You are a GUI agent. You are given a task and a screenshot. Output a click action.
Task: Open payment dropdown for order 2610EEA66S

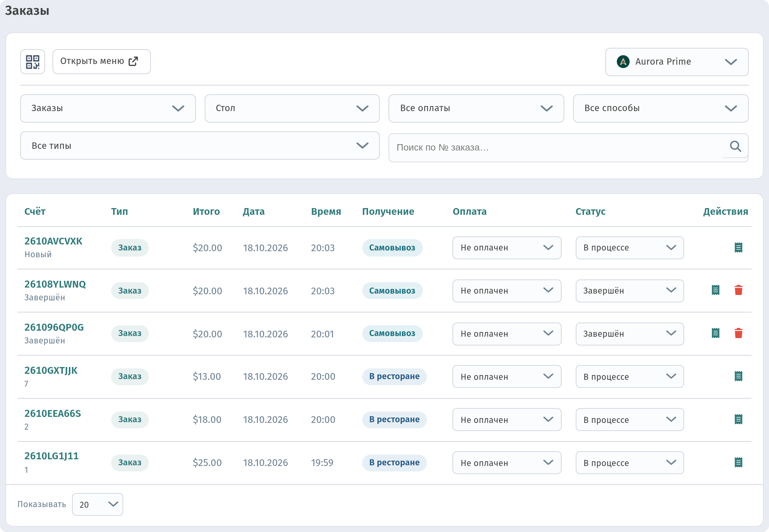click(x=507, y=420)
